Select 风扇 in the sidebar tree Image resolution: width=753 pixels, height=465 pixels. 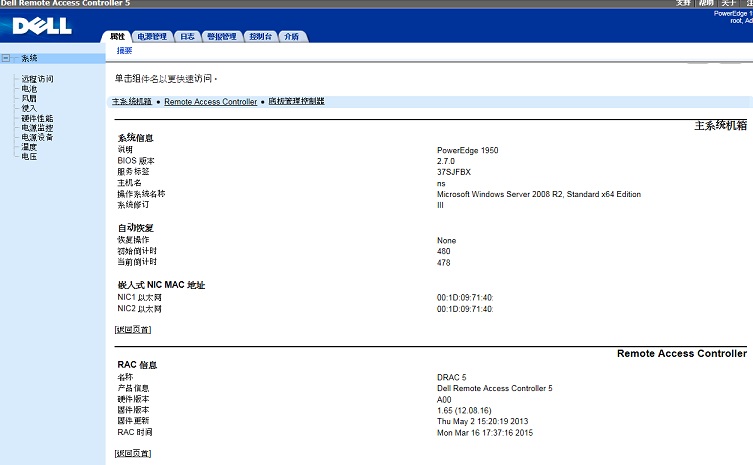29,98
